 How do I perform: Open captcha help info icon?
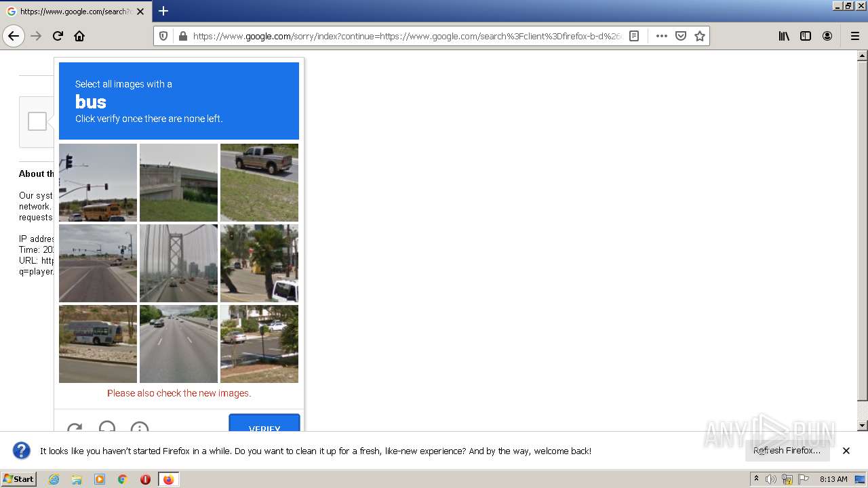140,427
